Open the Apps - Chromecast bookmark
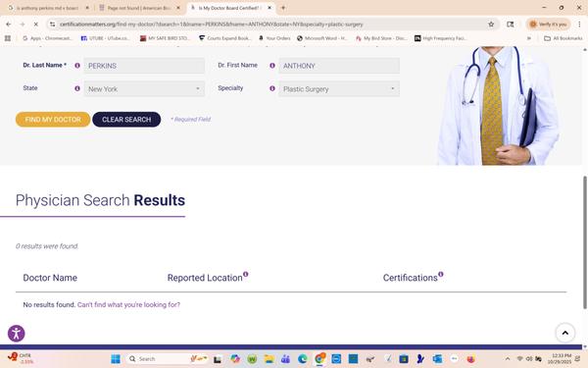Viewport: 588px width, 368px height. coord(47,38)
